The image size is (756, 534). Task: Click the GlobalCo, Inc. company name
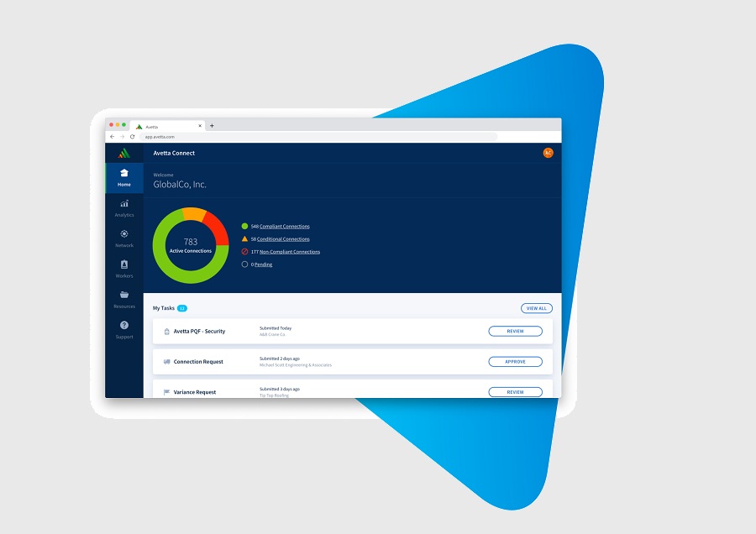(x=180, y=185)
